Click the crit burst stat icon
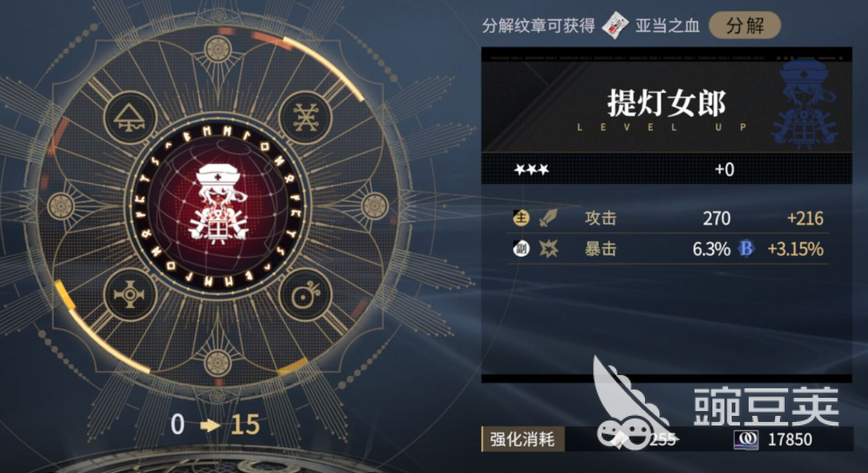The width and height of the screenshot is (868, 473). click(549, 249)
